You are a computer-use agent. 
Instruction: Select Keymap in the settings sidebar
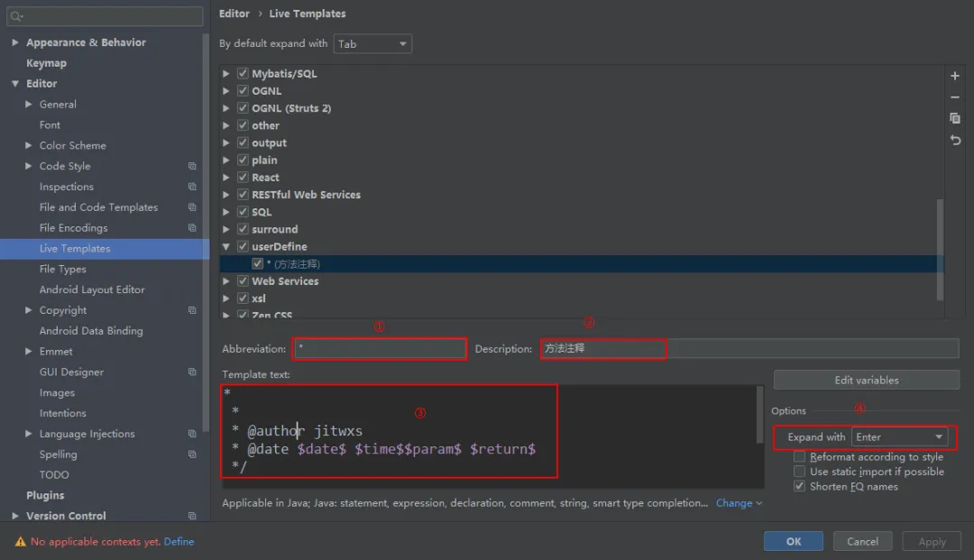pyautogui.click(x=46, y=63)
